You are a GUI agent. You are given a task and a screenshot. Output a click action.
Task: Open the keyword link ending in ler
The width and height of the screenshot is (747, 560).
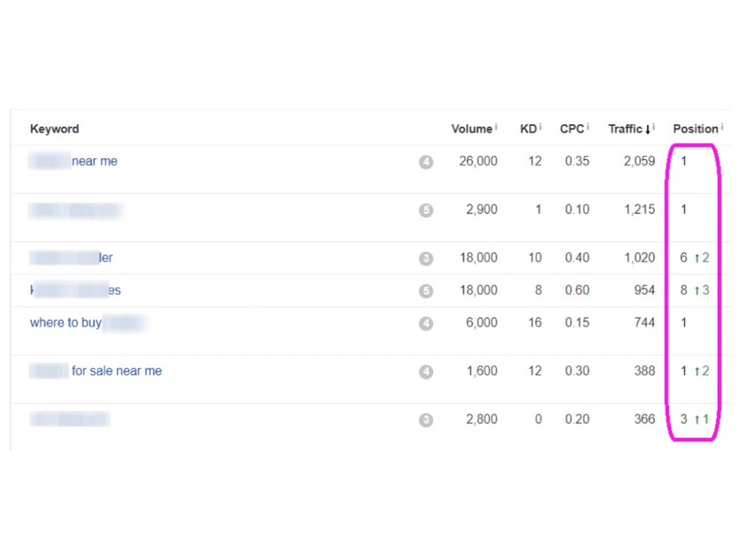72,258
